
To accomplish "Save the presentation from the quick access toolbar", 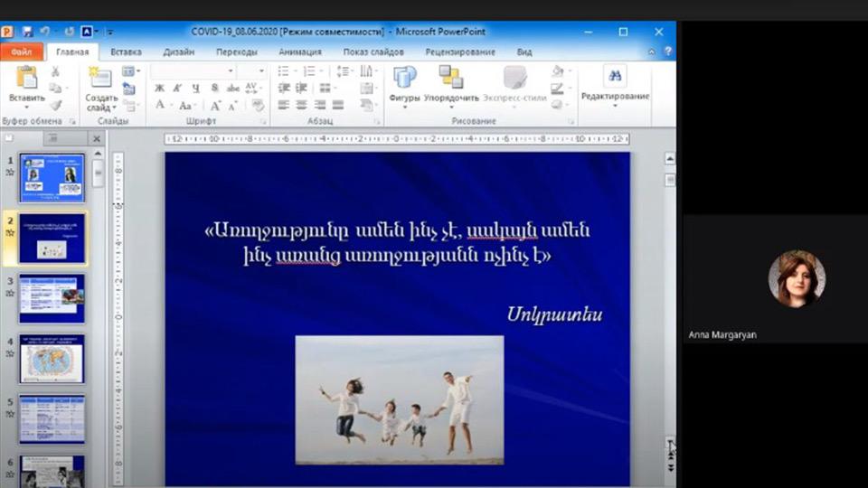I will (x=26, y=32).
